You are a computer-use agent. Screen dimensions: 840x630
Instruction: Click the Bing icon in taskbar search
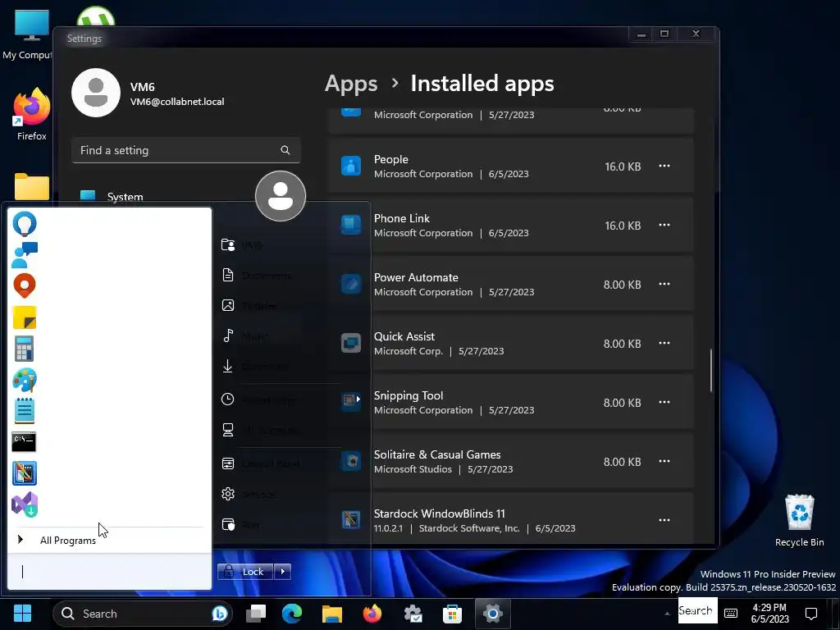point(220,614)
